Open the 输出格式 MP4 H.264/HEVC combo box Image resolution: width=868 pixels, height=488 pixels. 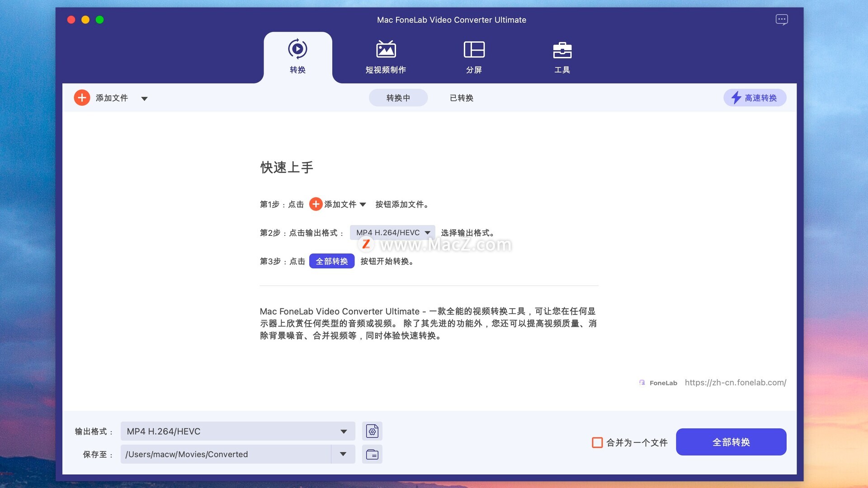(x=238, y=431)
